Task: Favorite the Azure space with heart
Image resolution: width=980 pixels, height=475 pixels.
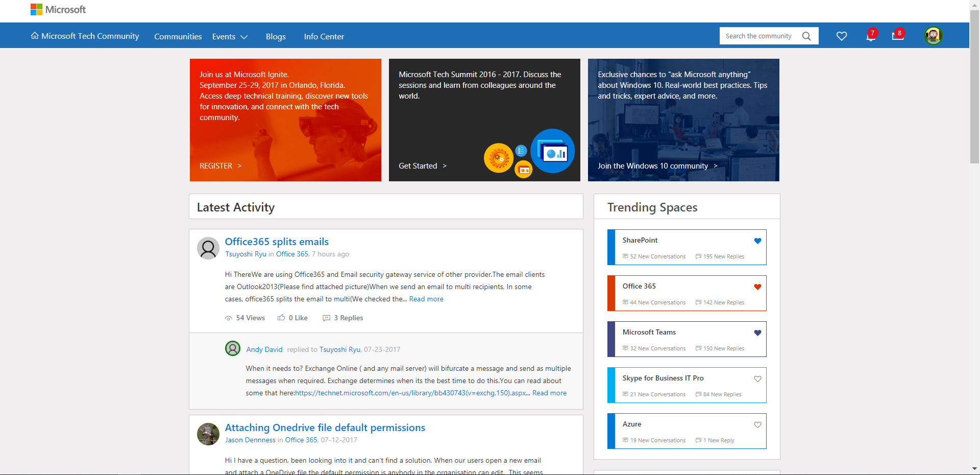Action: [x=757, y=425]
